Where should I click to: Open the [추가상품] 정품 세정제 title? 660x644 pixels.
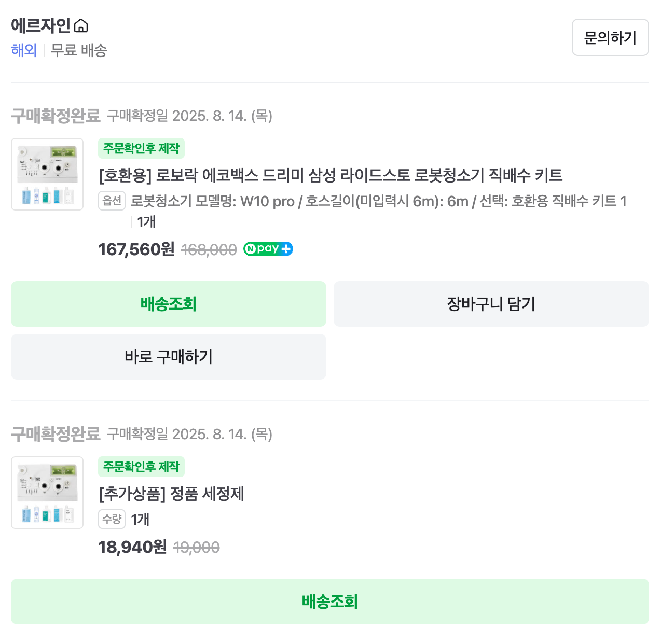pyautogui.click(x=171, y=494)
